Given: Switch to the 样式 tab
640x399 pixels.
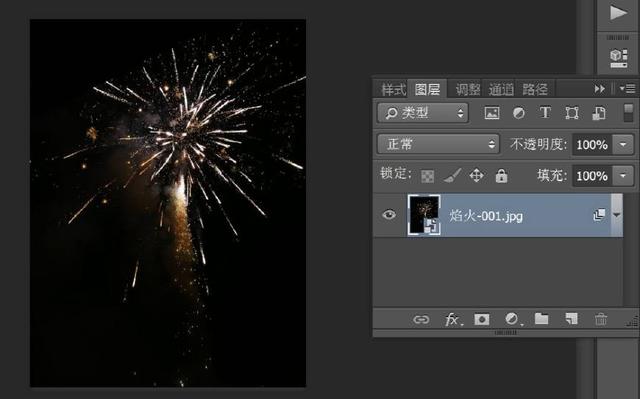Looking at the screenshot, I should [x=393, y=89].
